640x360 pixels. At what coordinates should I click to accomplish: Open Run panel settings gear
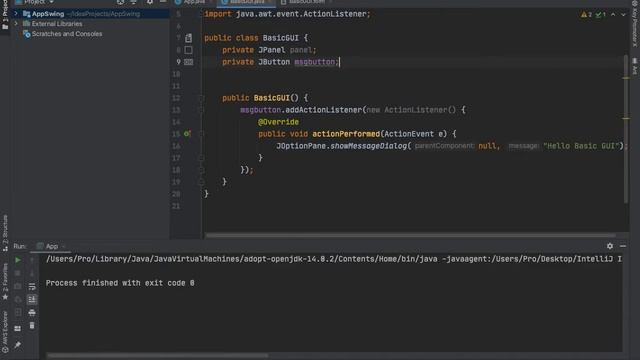point(610,246)
